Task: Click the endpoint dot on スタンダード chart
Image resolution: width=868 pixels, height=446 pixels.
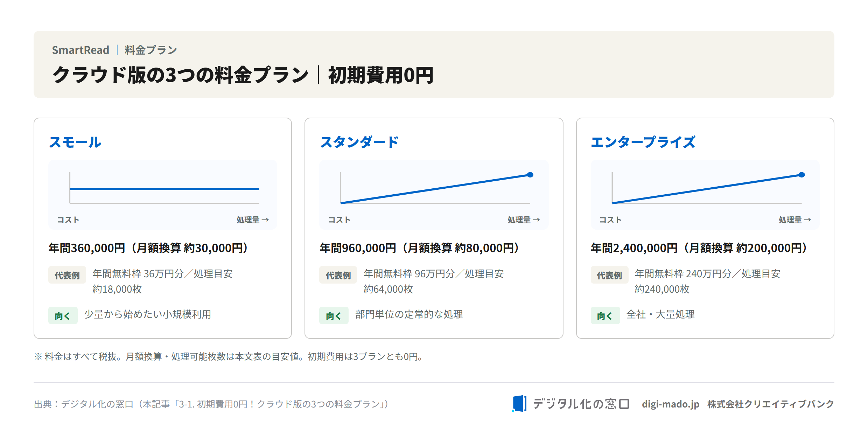Action: (x=530, y=175)
